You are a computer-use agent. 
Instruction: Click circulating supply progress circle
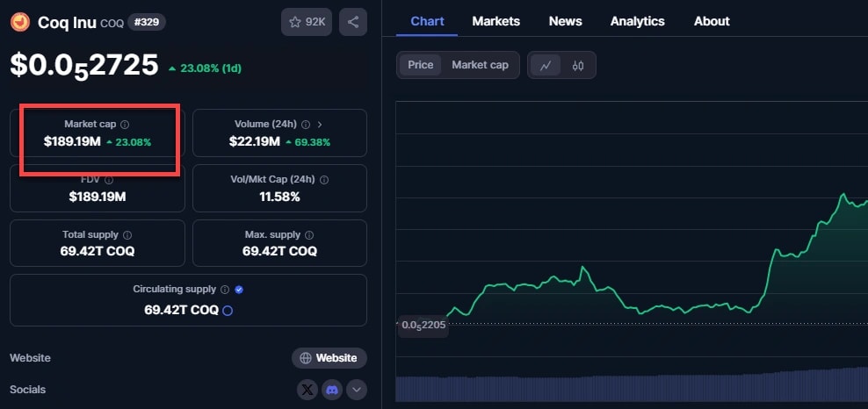coord(228,311)
